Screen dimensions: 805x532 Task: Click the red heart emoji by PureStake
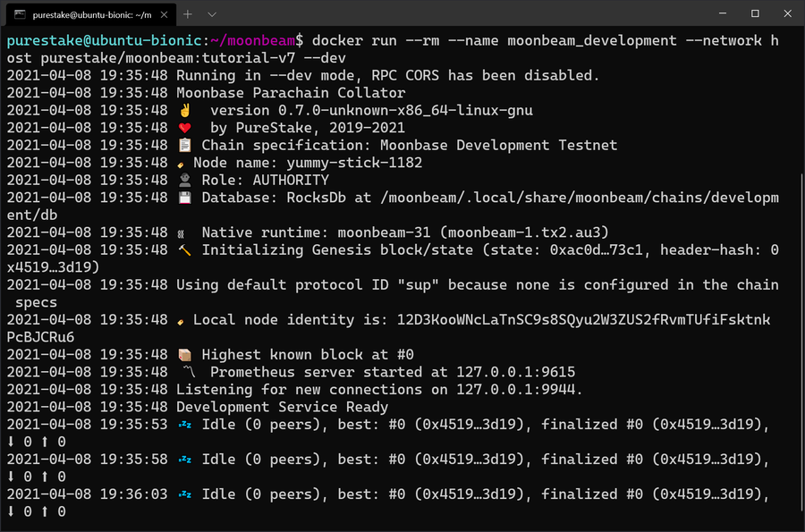[x=185, y=128]
